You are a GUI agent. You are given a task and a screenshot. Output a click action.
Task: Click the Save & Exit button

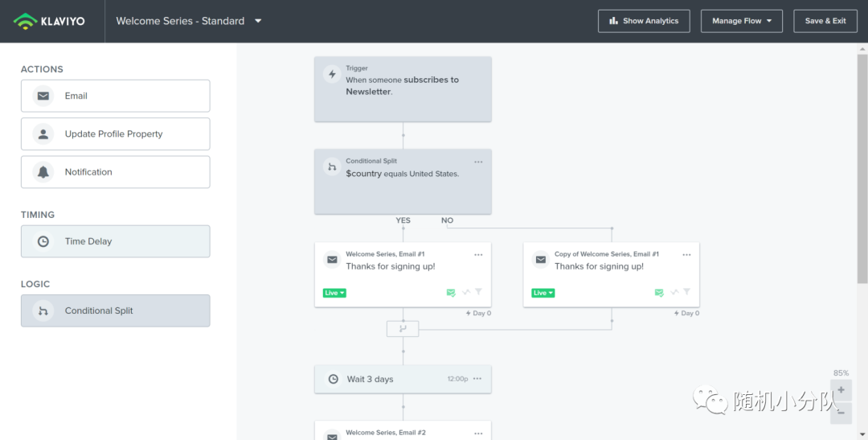pyautogui.click(x=825, y=21)
